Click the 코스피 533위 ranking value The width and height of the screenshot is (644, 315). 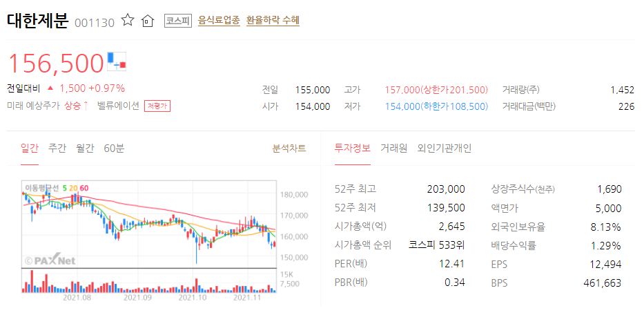(437, 245)
